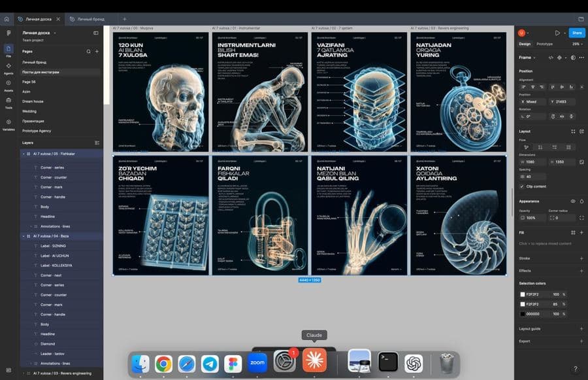Launch Zoom from the Dock
This screenshot has width=588, height=380.
click(257, 363)
